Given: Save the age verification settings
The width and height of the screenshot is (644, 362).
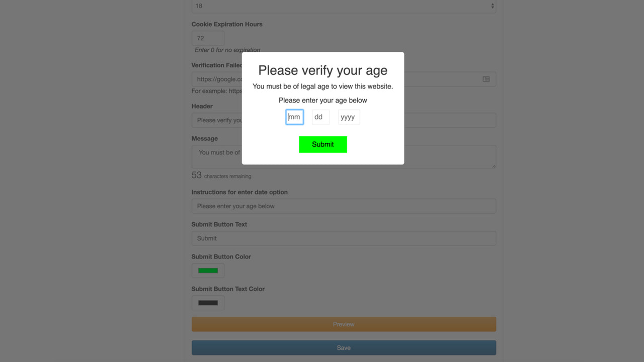Looking at the screenshot, I should coord(344,347).
